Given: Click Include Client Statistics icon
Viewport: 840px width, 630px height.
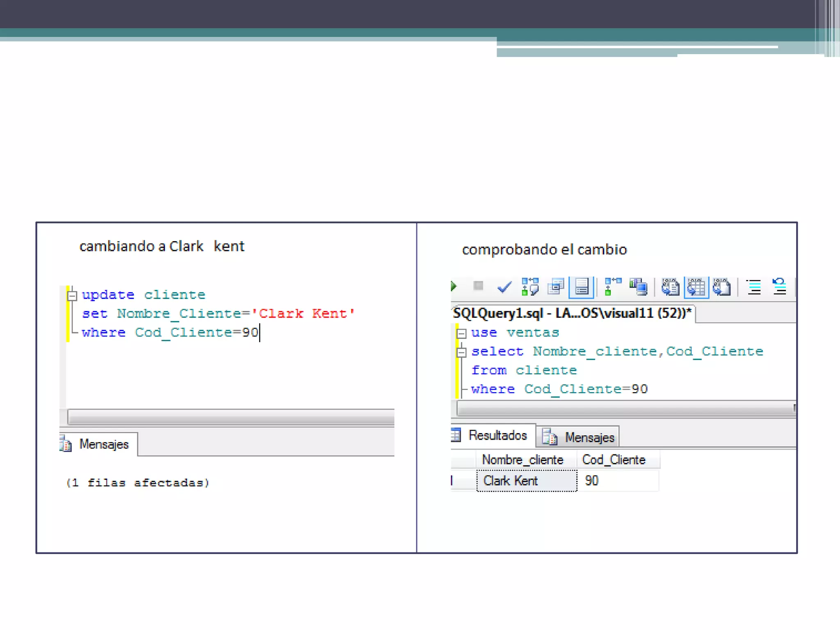Looking at the screenshot, I should click(638, 287).
